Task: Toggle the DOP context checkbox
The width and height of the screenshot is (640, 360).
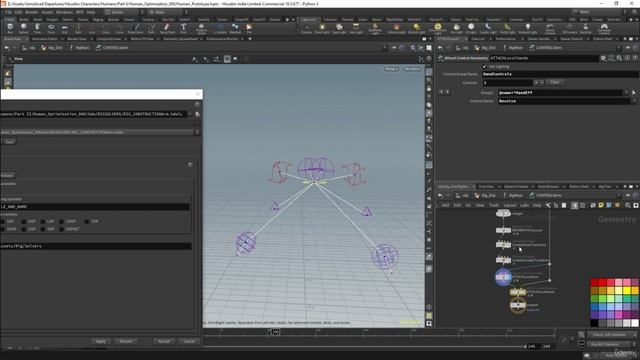Action: (x=24, y=222)
